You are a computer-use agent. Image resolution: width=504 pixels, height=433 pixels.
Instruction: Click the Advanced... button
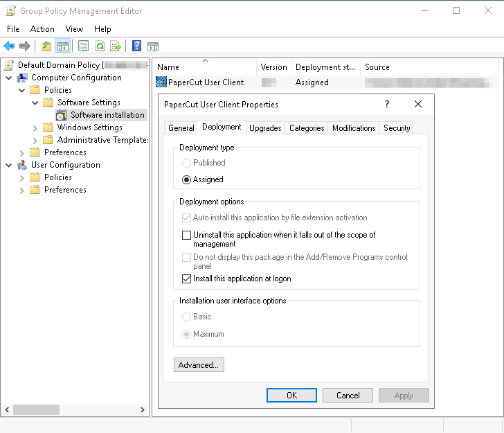coord(199,365)
